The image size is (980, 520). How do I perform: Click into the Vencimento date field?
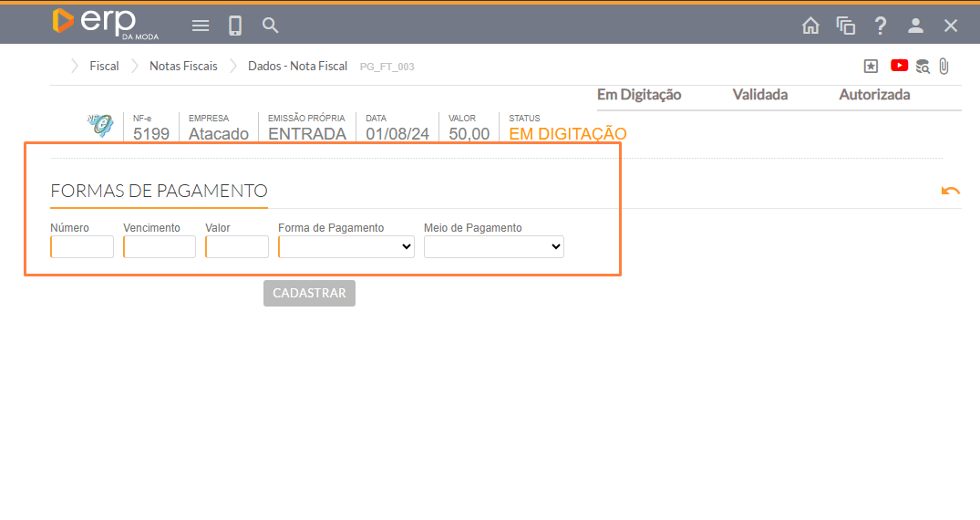point(160,246)
